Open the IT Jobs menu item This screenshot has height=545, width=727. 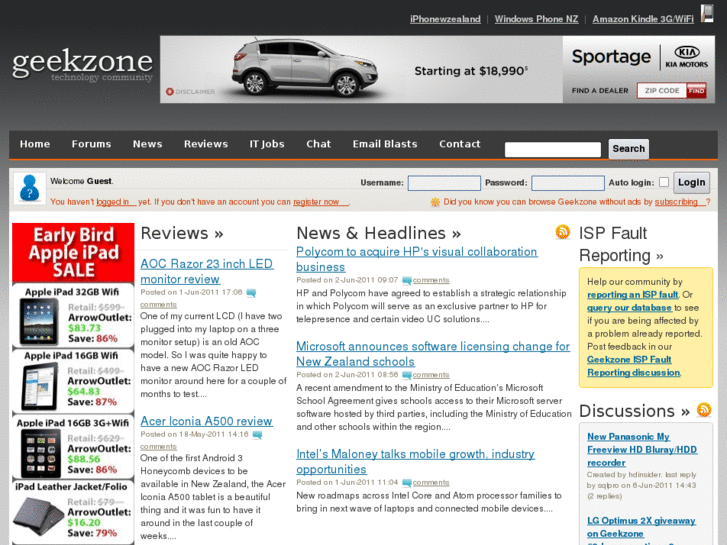point(267,144)
